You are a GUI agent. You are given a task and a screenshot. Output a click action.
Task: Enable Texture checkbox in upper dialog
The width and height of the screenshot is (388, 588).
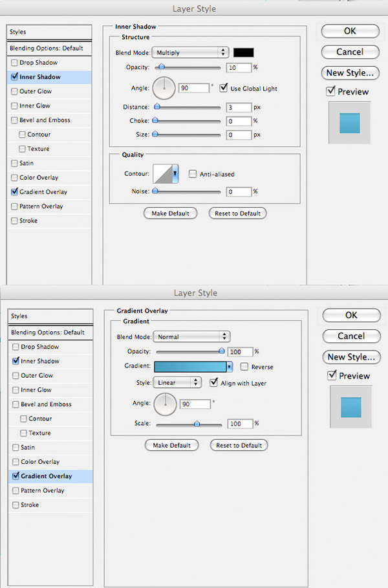click(22, 149)
